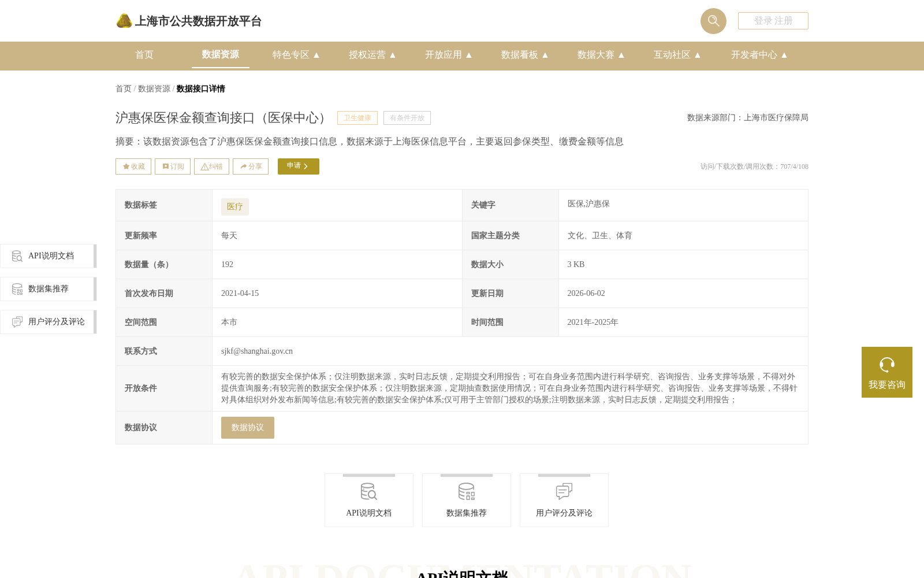Screen dimensions: 924x578
Task: Click the error report warning icon
Action: (204, 166)
